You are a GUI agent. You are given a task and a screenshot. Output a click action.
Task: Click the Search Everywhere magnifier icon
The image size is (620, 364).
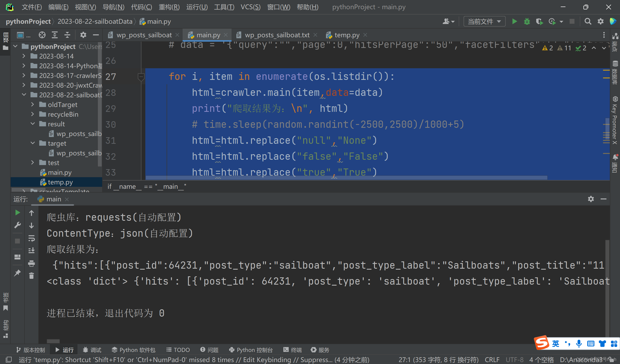click(588, 21)
